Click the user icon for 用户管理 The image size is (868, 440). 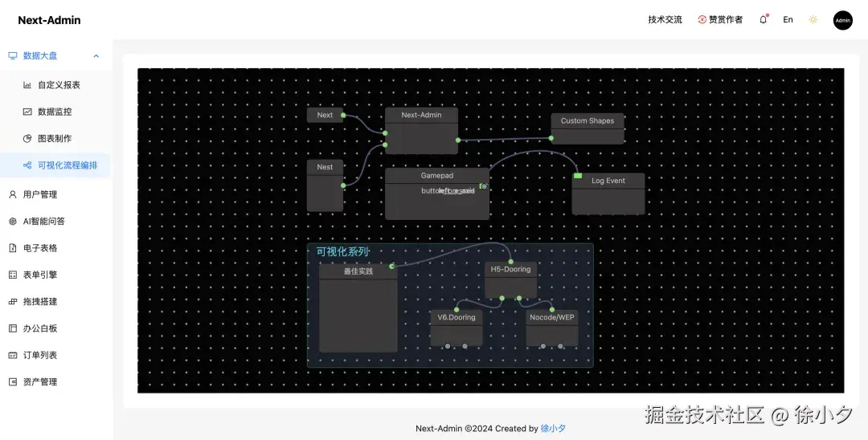13,194
